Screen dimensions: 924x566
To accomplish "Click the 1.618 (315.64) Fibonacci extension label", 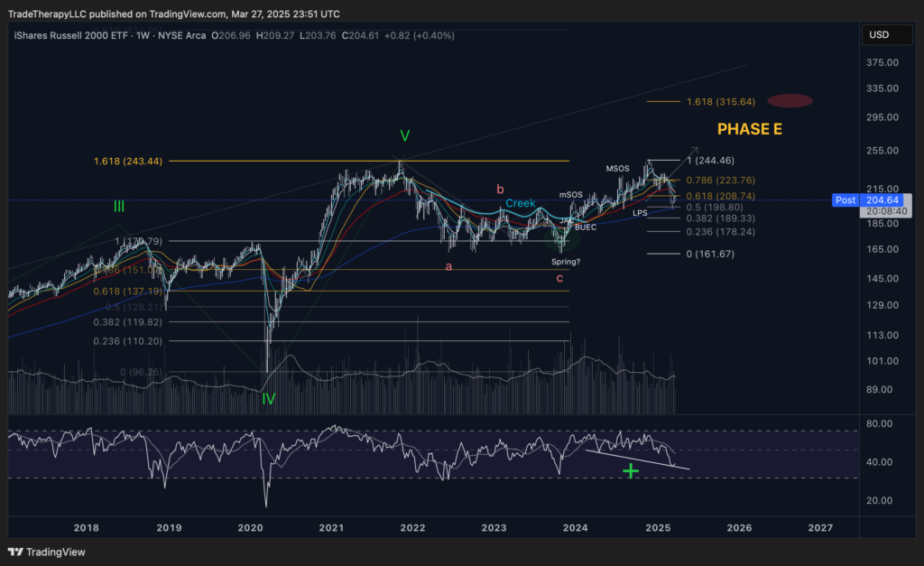I will pyautogui.click(x=720, y=101).
